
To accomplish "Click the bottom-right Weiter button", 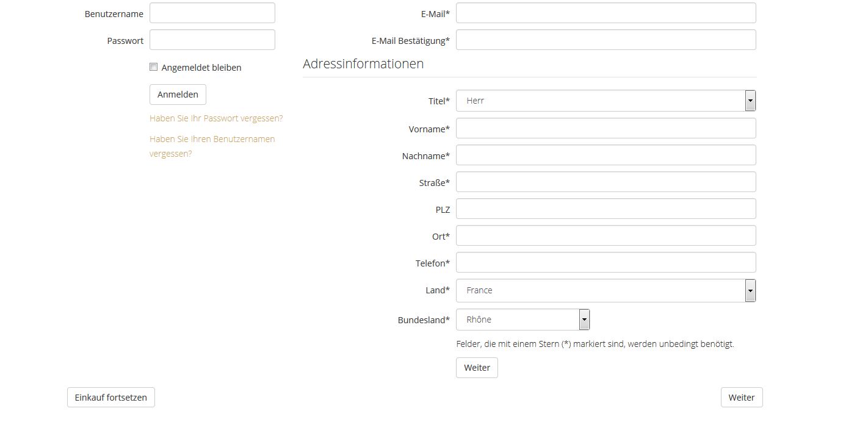I will (x=742, y=397).
